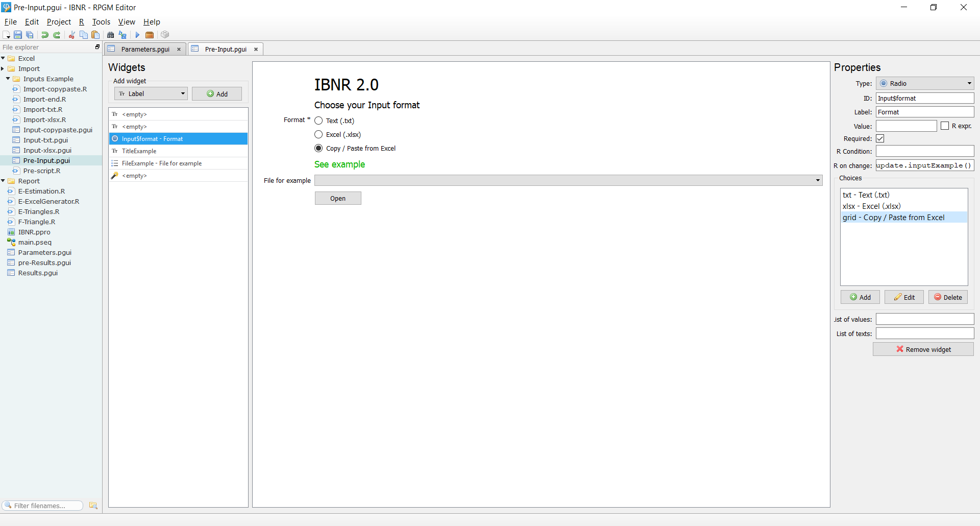Open Find with the binoculars icon
Image resolution: width=980 pixels, height=526 pixels.
110,35
